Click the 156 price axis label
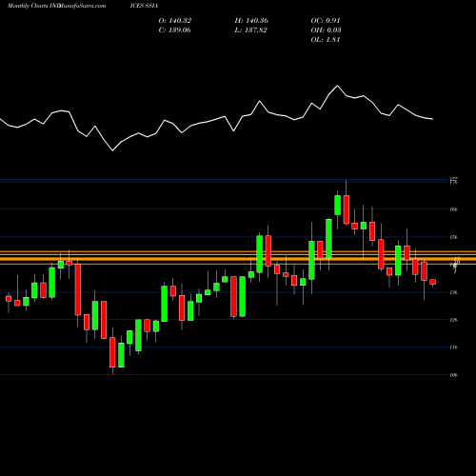The width and height of the screenshot is (476, 476). 454,237
